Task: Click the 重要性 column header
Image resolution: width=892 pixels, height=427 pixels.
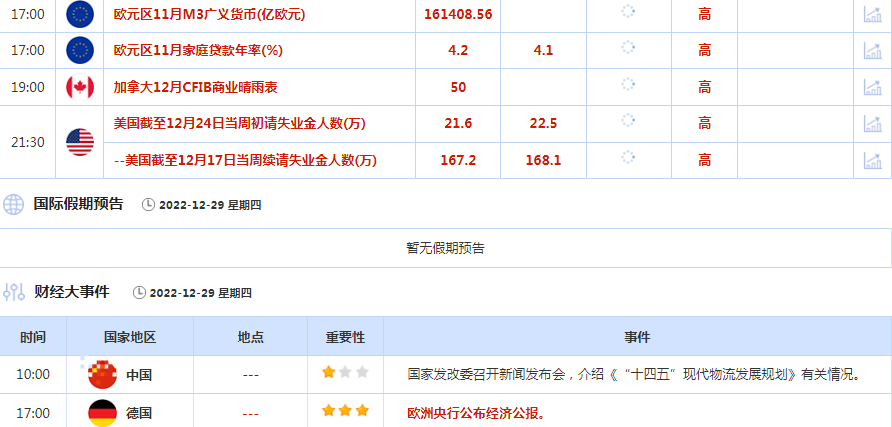Action: (345, 337)
